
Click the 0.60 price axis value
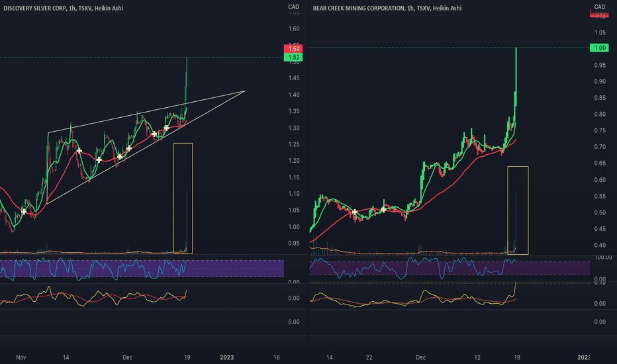[x=600, y=180]
